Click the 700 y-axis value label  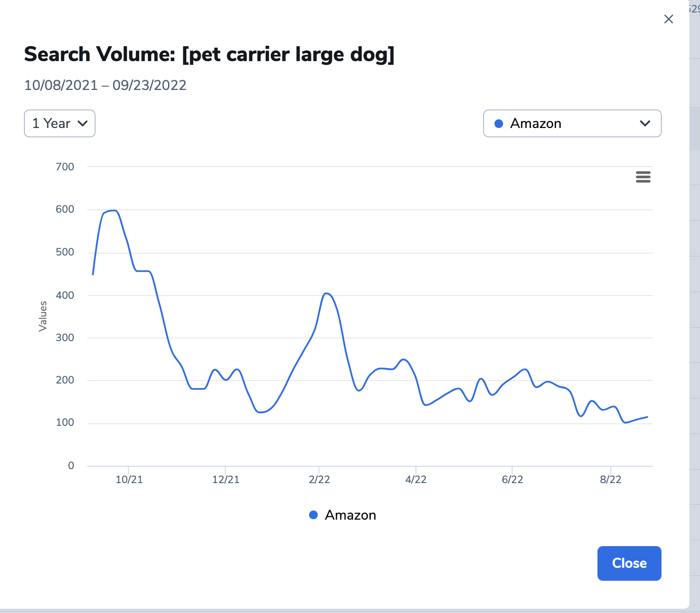pyautogui.click(x=65, y=167)
